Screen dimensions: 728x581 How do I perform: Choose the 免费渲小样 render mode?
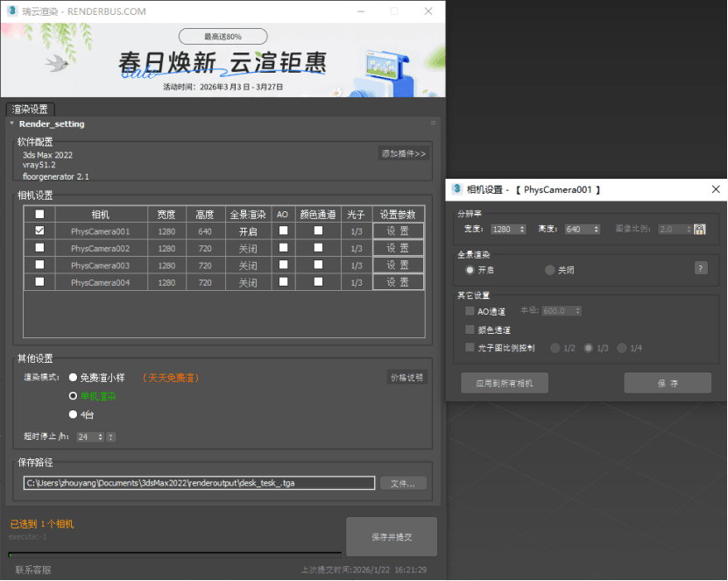tap(73, 377)
